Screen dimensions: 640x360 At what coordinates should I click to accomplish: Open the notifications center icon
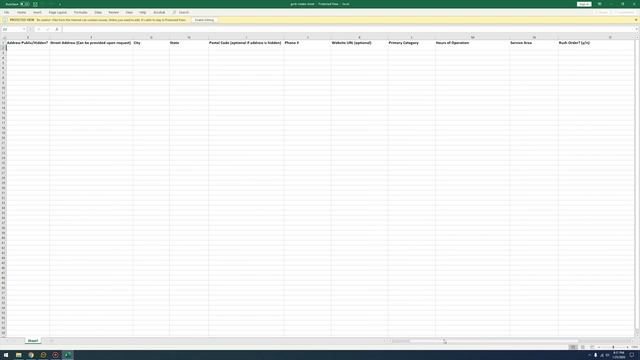click(632, 355)
